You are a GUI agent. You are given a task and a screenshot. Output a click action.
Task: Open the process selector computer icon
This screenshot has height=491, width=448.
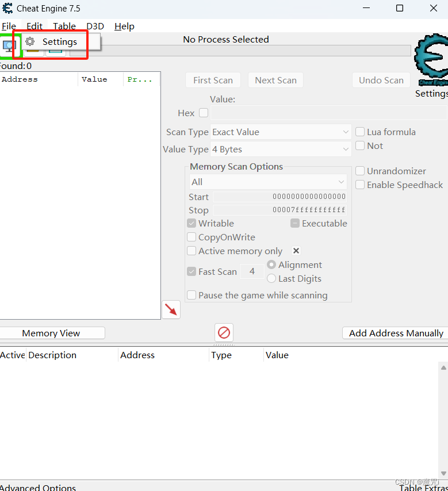(x=9, y=46)
